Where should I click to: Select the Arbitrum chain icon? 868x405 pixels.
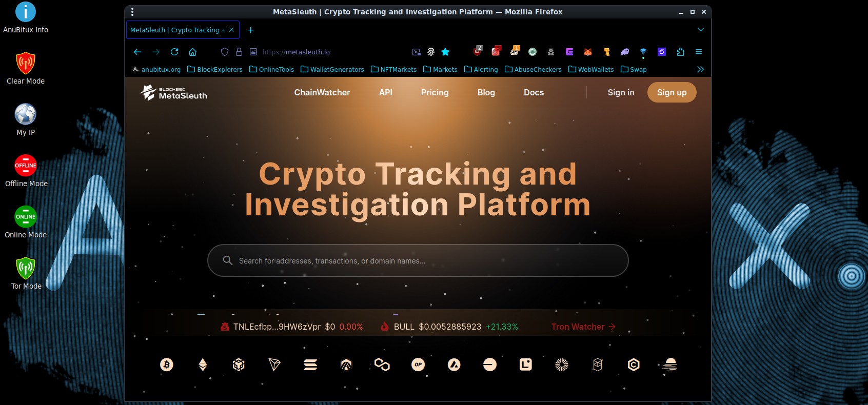pyautogui.click(x=346, y=364)
